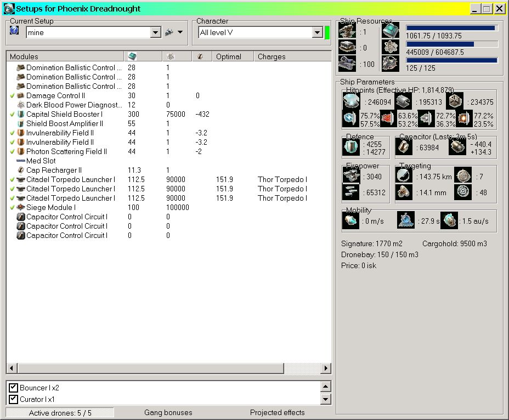509x420 pixels.
Task: Expand the arrow menu beside ship icon
Action: pyautogui.click(x=180, y=32)
